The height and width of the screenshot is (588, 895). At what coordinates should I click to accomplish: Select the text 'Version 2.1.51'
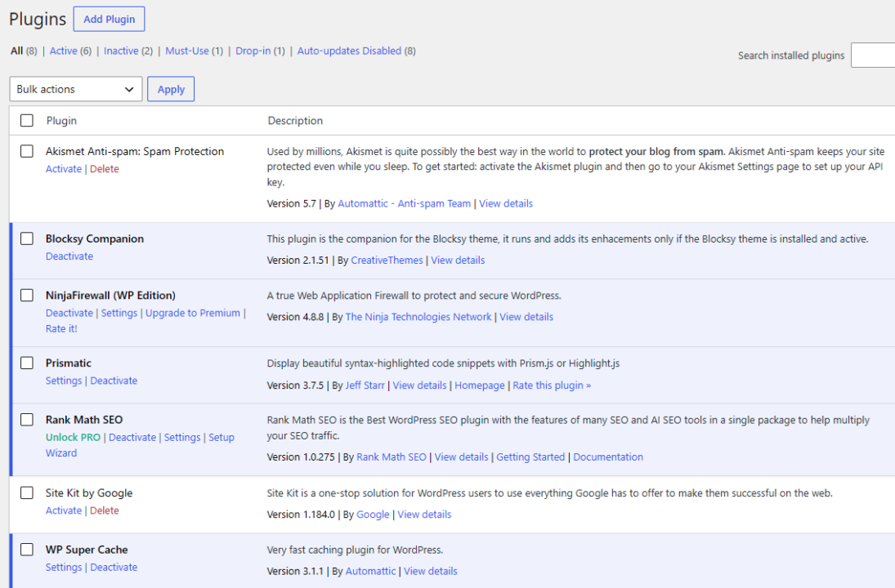tap(298, 260)
